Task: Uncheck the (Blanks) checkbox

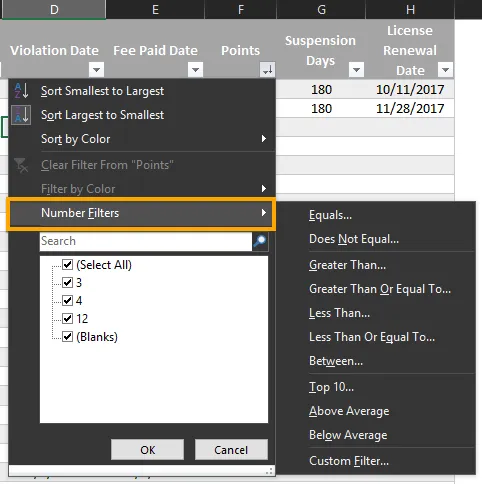Action: coord(68,336)
